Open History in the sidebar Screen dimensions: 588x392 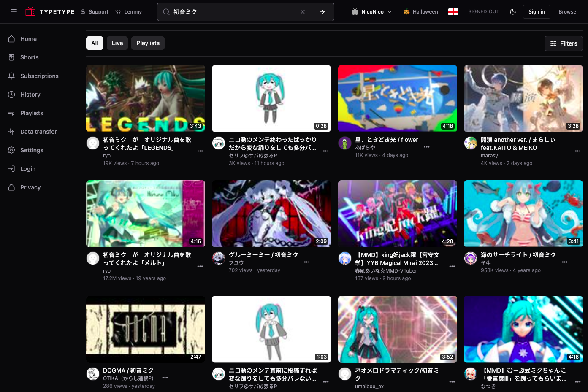tap(40, 95)
